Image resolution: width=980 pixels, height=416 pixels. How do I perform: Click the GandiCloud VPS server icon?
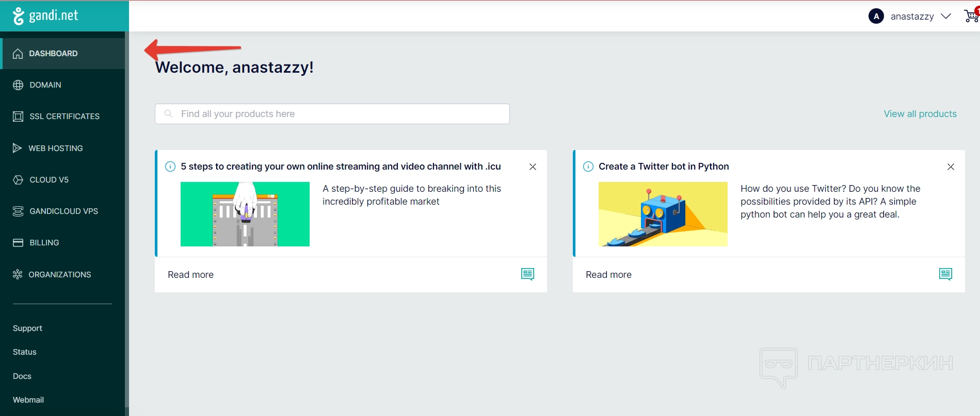pos(18,211)
